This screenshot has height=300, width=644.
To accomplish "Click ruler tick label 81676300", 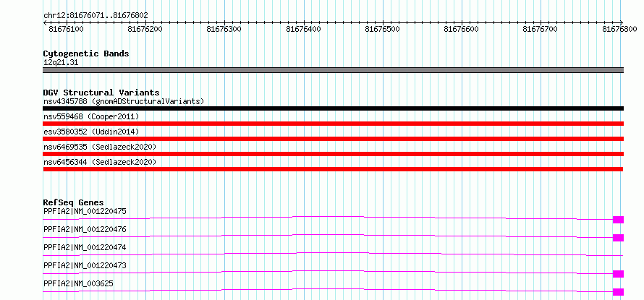I will (x=224, y=29).
